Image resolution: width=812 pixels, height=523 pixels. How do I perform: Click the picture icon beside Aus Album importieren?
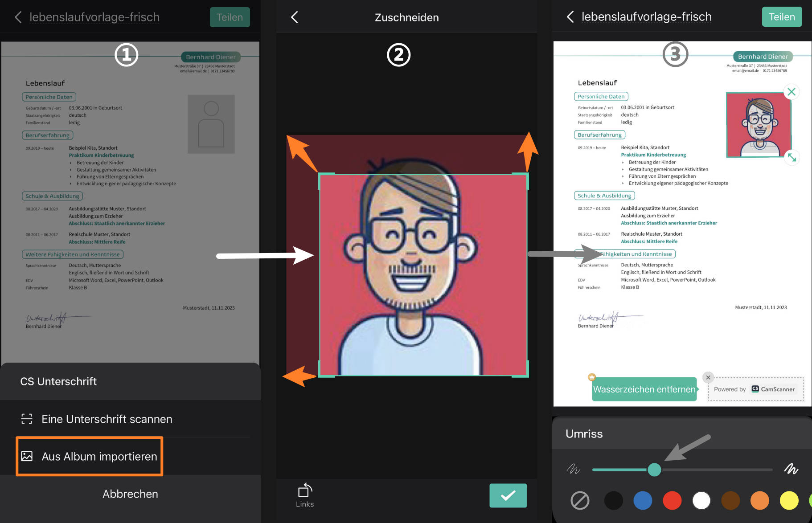27,456
